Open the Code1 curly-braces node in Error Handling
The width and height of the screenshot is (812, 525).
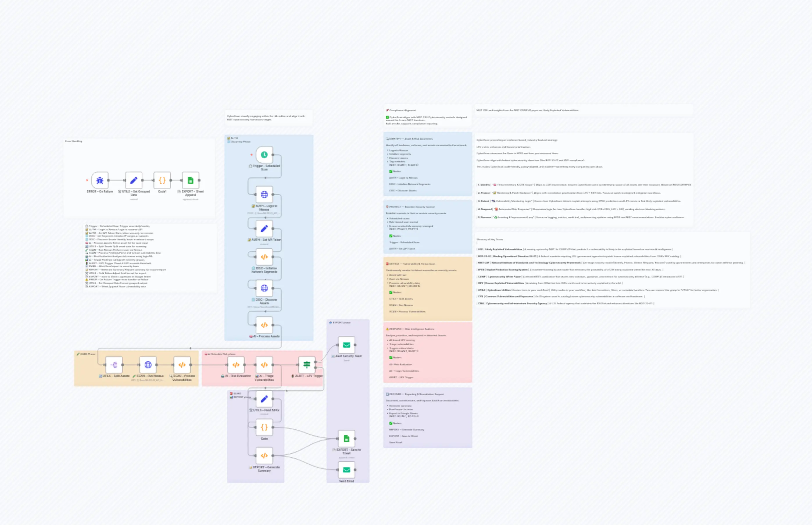coord(162,181)
